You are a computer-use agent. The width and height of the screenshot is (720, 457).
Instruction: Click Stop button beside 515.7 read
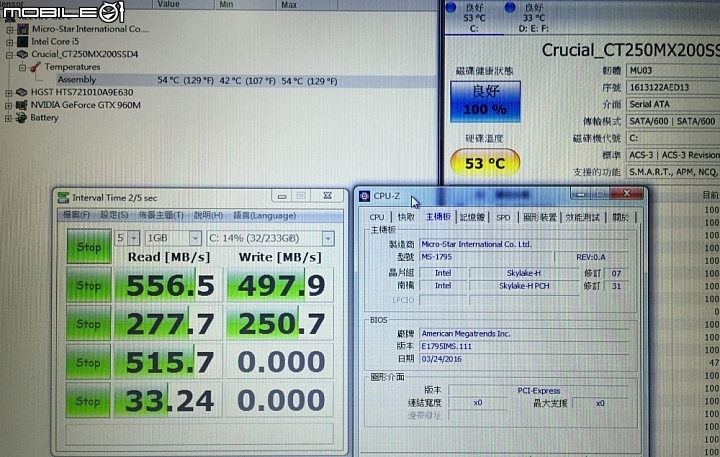(x=88, y=362)
